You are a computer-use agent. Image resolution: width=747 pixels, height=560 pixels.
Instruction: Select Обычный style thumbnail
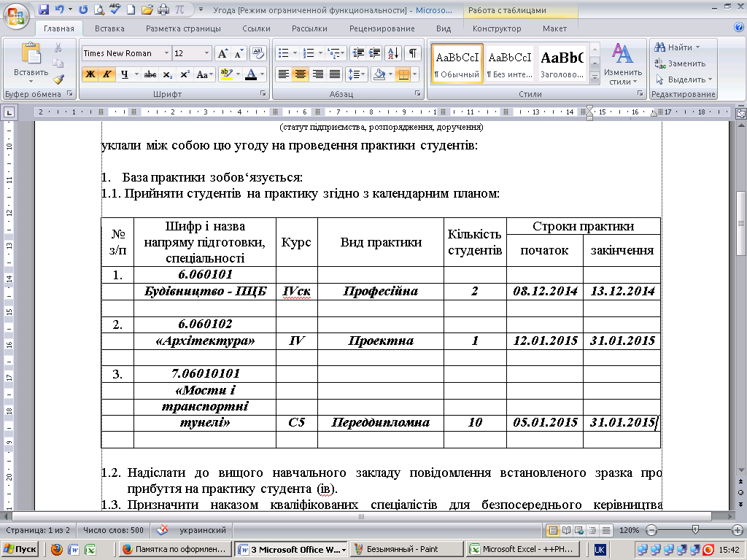(x=457, y=63)
